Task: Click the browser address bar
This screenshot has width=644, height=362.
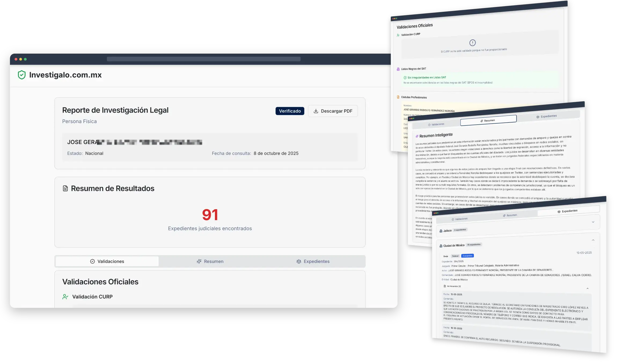Action: (204, 58)
